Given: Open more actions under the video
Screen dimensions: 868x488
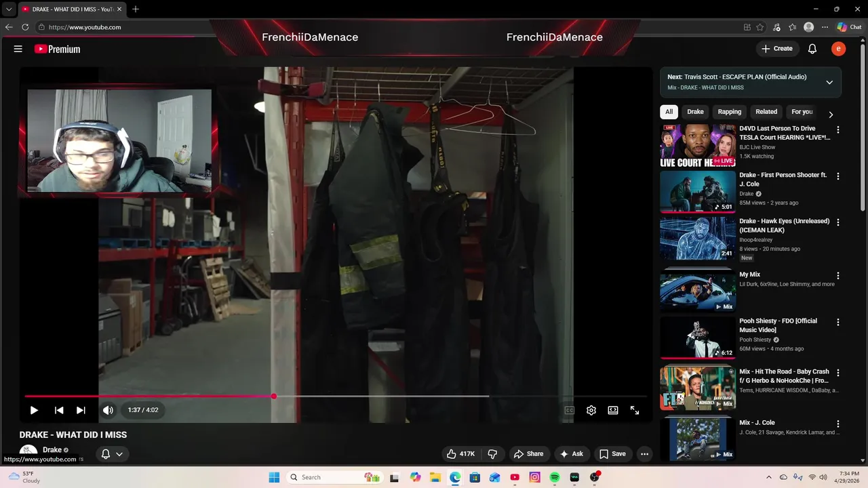Looking at the screenshot, I should pyautogui.click(x=645, y=454).
